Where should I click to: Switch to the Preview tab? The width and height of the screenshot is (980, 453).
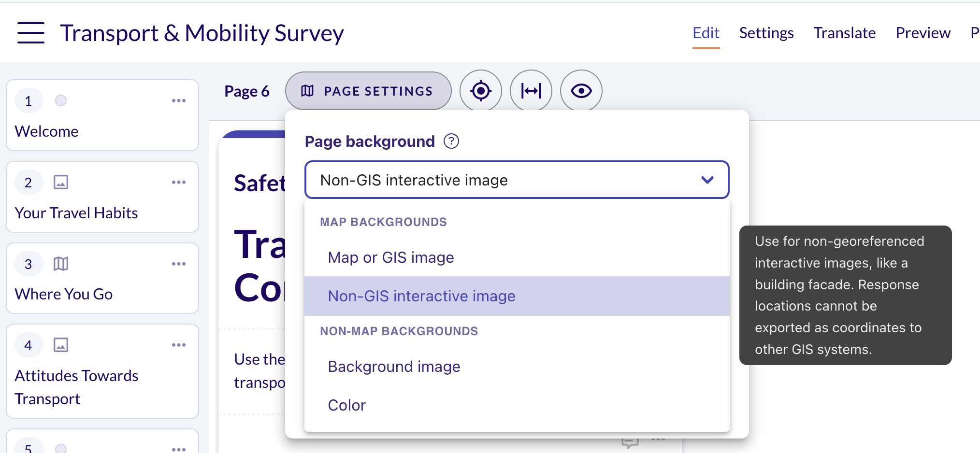923,33
